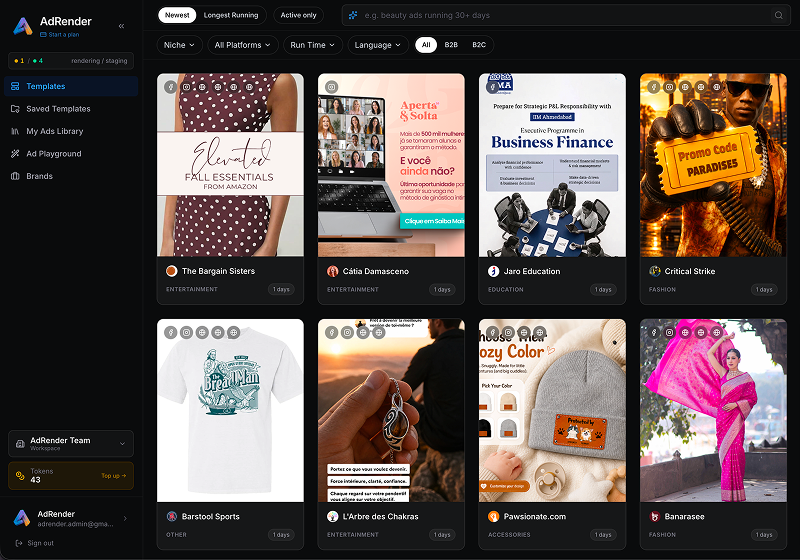Click the Instagram icon on the L'Arbre des Chakras card

[x=347, y=333]
